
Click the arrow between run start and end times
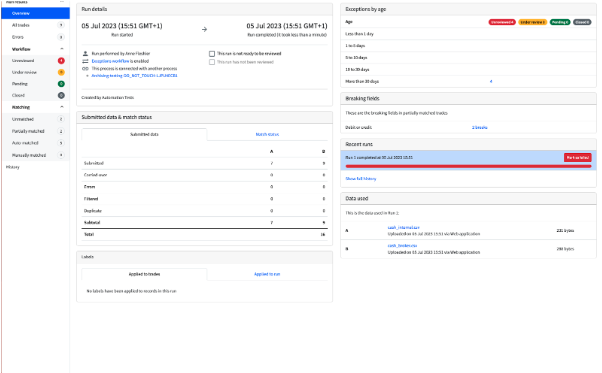coord(204,30)
